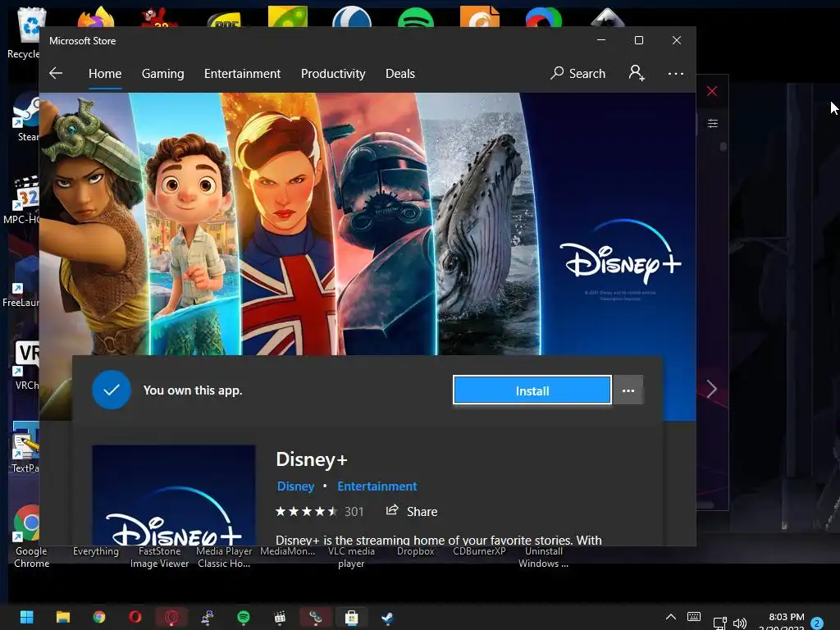Click the Disney+ app logo thumbnail
Viewport: 840px width, 630px height.
[x=174, y=495]
